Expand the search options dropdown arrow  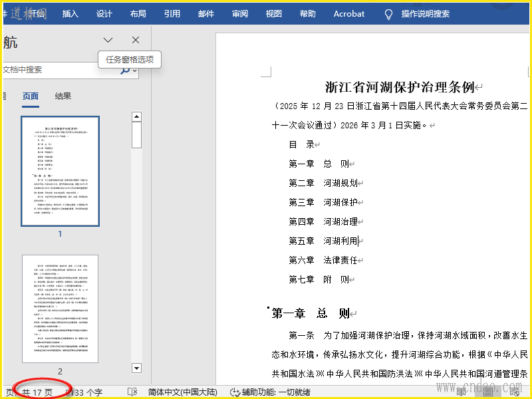(134, 70)
